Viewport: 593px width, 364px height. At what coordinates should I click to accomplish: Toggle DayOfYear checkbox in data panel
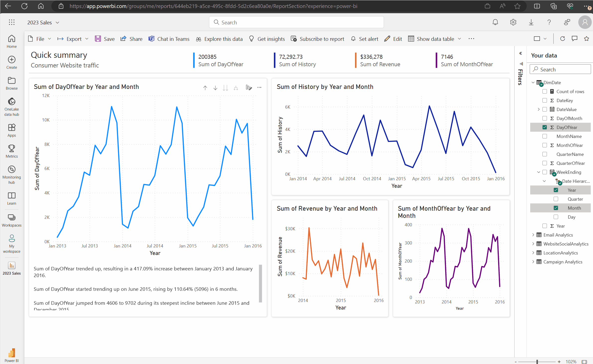pos(544,127)
